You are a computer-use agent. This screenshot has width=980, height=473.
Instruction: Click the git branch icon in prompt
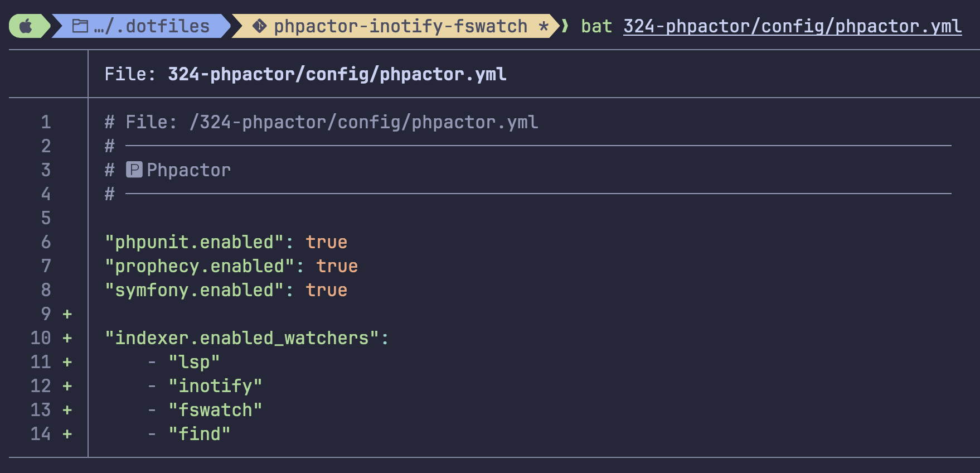click(259, 26)
